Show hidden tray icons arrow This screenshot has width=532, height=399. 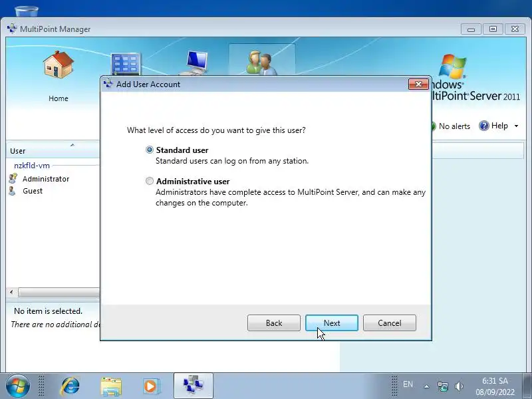point(427,386)
